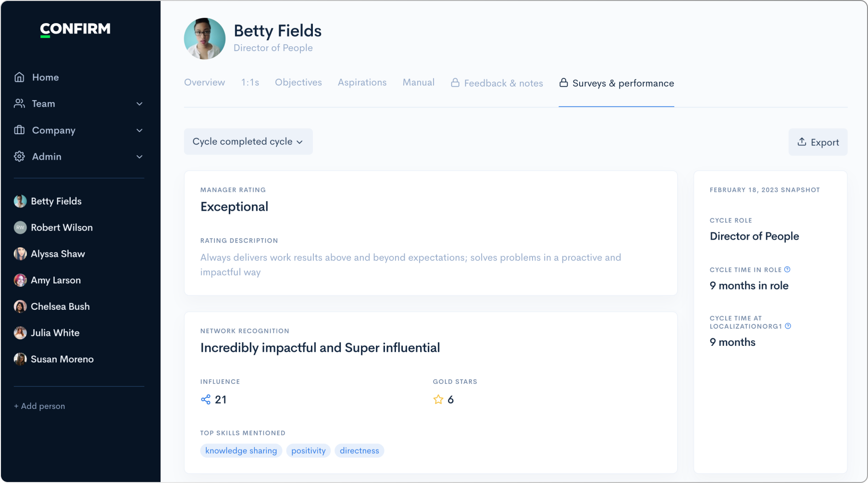Click help icon next to Cycle Time in Role
868x483 pixels.
click(787, 270)
